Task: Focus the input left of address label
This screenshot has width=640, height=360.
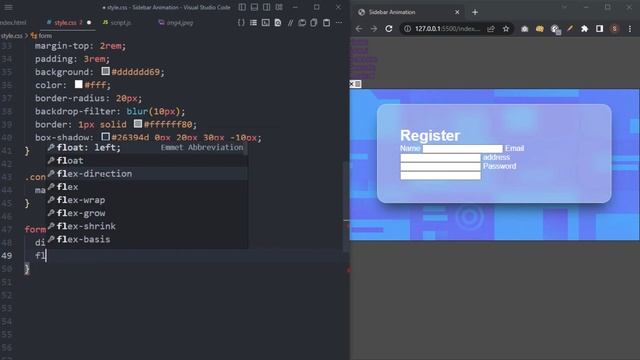Action: tap(440, 158)
